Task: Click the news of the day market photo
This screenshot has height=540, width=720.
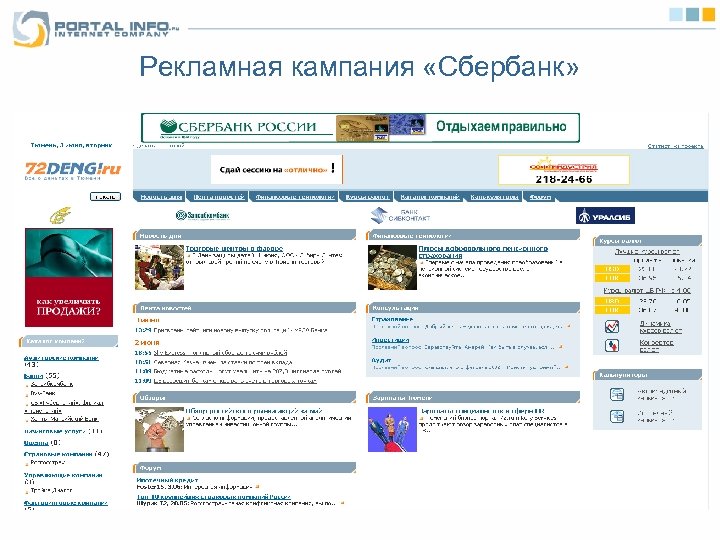Action: coord(159,267)
